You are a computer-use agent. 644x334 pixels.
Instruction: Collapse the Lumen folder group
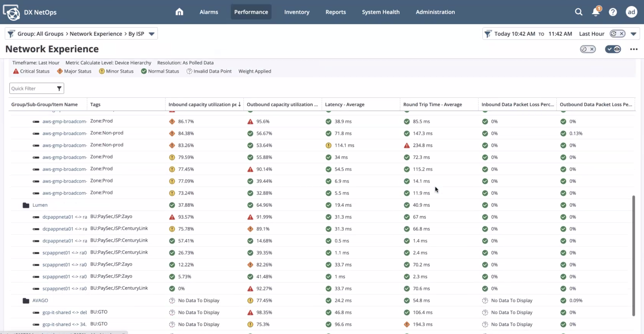26,205
